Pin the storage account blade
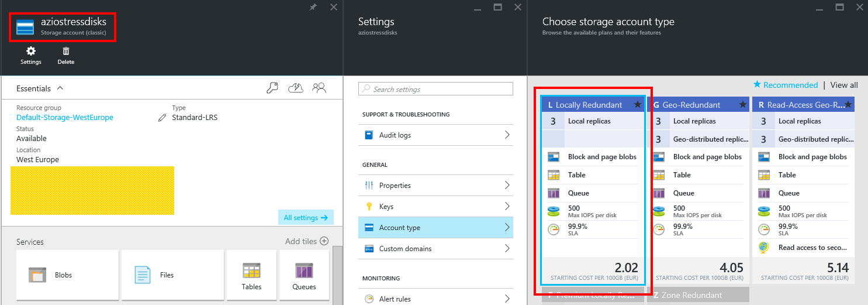The width and height of the screenshot is (868, 305). pos(313,7)
